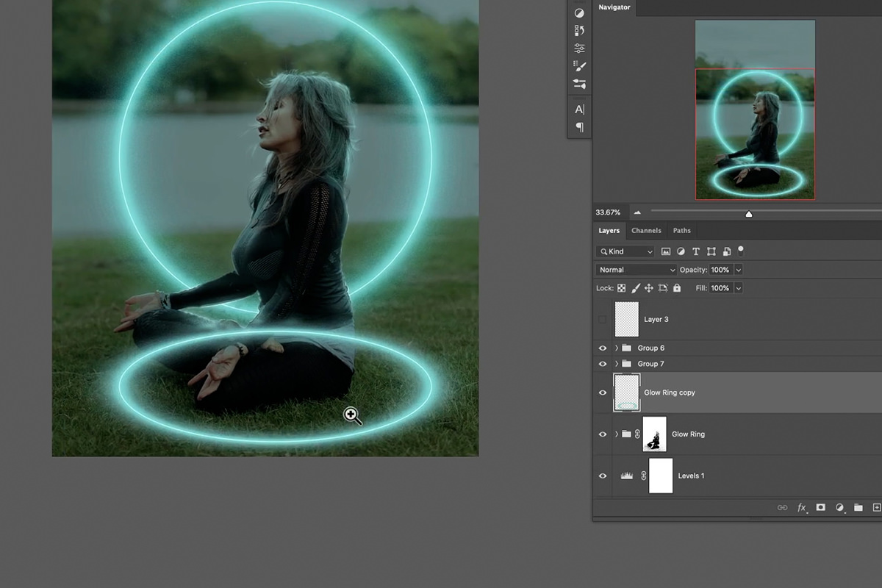Open the Brushes panel icon

coord(579,84)
